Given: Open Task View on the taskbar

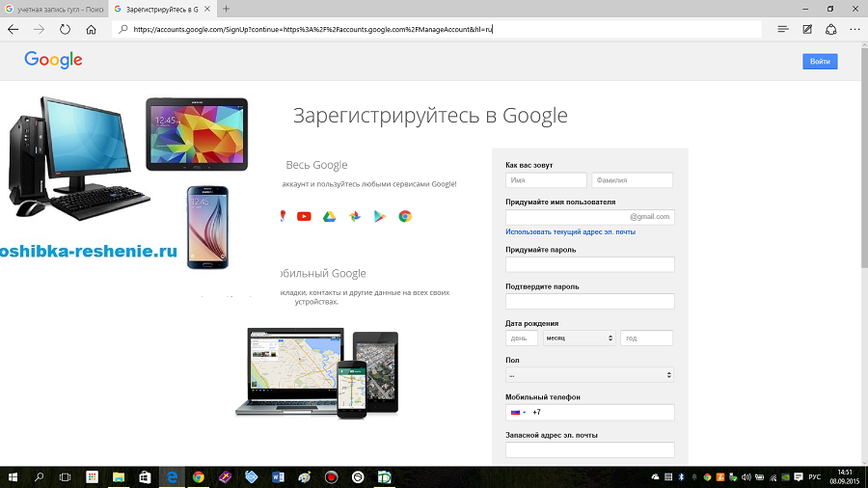Looking at the screenshot, I should pyautogui.click(x=65, y=477).
